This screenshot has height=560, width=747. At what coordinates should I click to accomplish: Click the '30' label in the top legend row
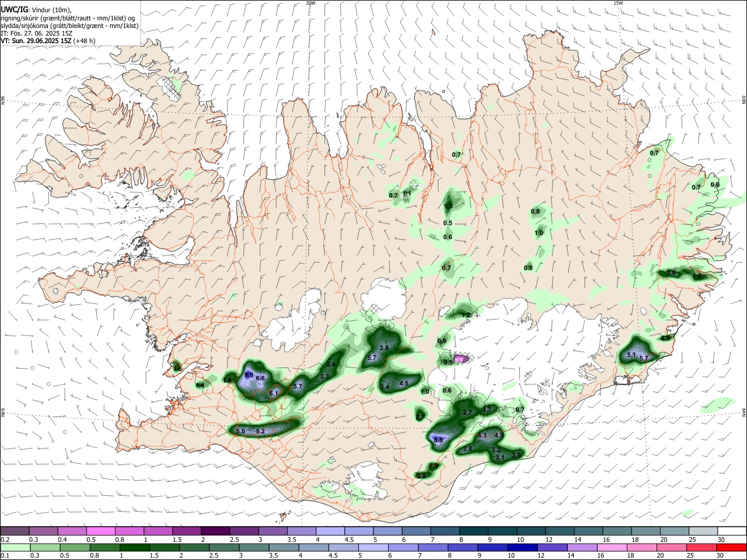tap(721, 540)
